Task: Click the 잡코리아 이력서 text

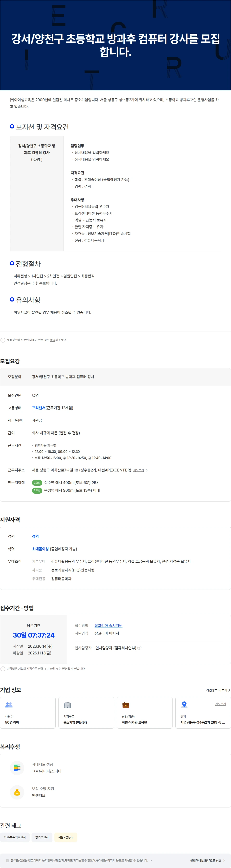Action: point(107,633)
